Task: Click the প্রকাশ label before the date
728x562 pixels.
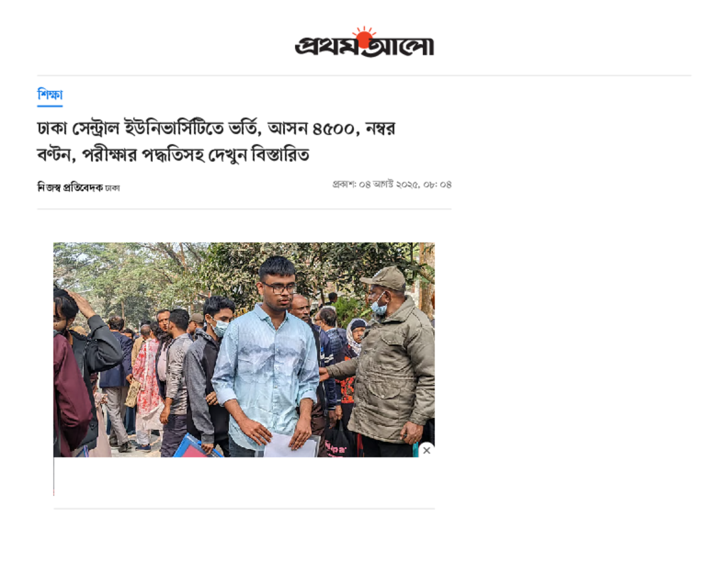Action: [x=344, y=184]
